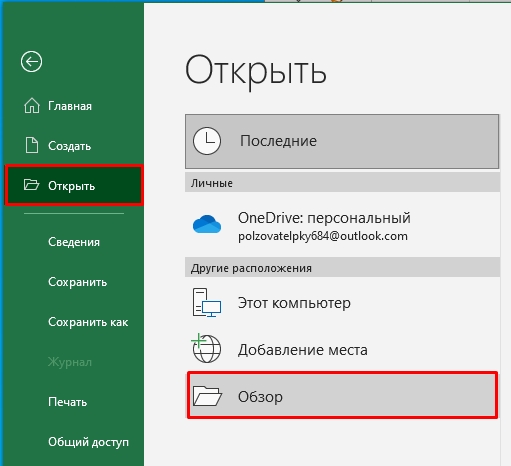Click the back arrow circle icon
511x466 pixels.
pyautogui.click(x=31, y=62)
